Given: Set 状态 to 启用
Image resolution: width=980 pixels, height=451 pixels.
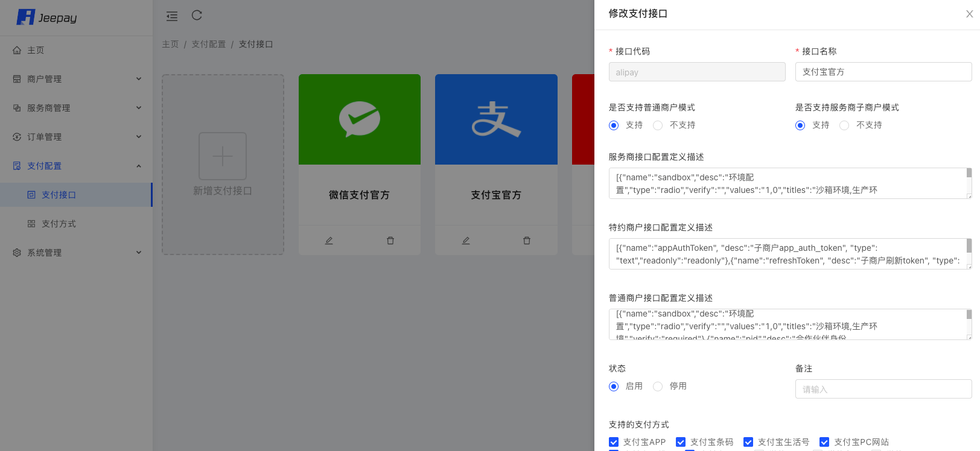Looking at the screenshot, I should click(x=614, y=386).
